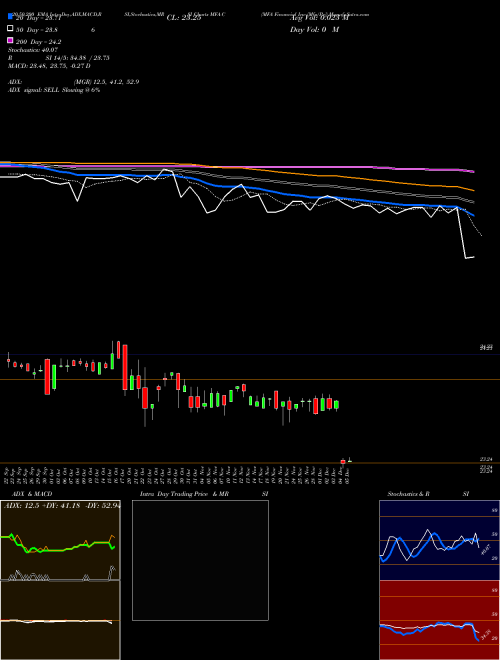The height and width of the screenshot is (660, 500).
Task: Open the red RSI chart panel
Action: click(x=439, y=620)
